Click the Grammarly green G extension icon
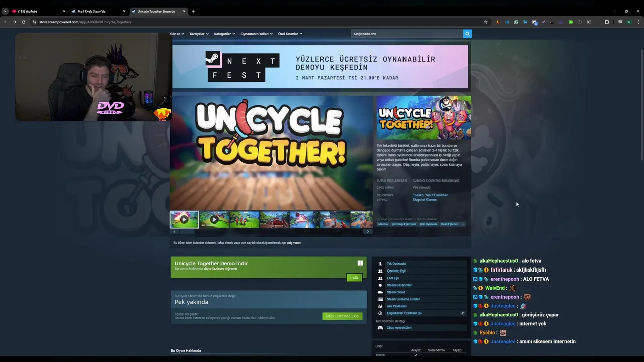Image resolution: width=644 pixels, height=362 pixels. (516, 22)
